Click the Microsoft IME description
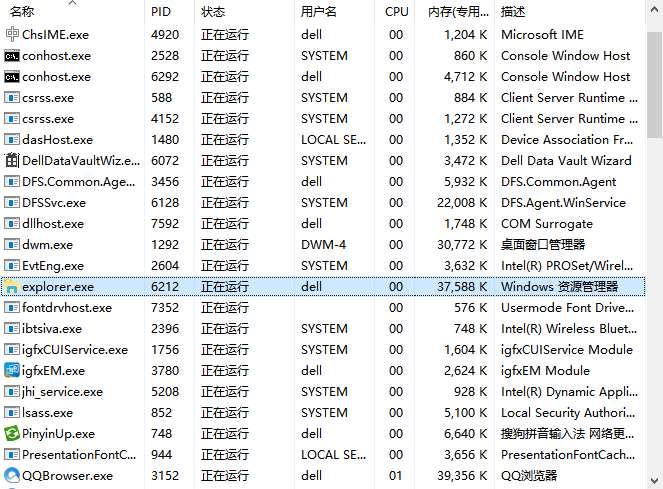663x489 pixels. (x=542, y=35)
